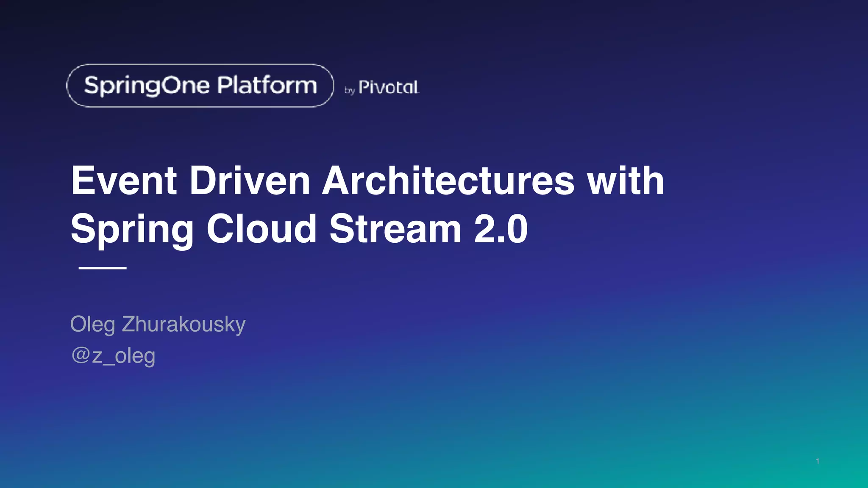Click the Twitter handle '@z_oleg'
Image resolution: width=868 pixels, height=488 pixels.
click(113, 355)
